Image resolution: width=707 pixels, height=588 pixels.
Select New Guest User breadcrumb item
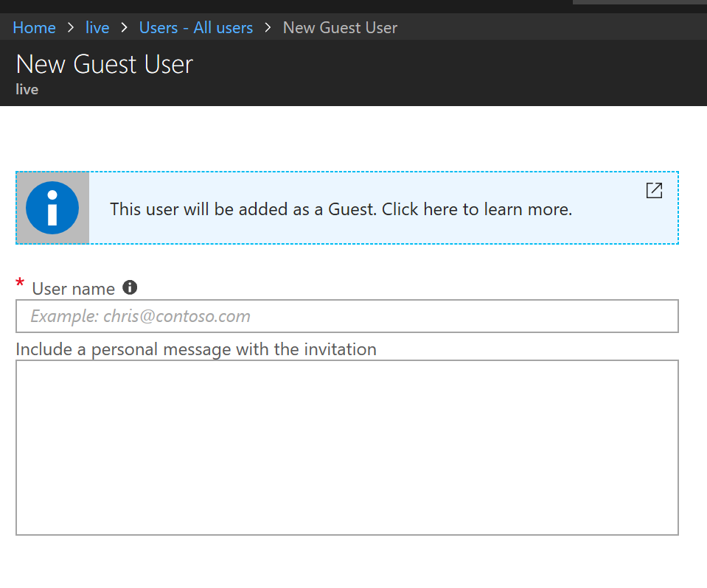(340, 28)
